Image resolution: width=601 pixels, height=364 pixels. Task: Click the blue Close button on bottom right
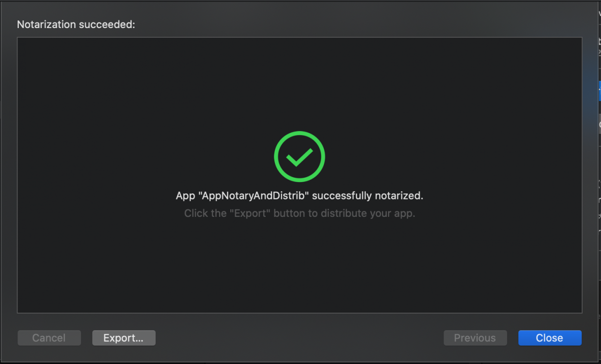pyautogui.click(x=550, y=337)
